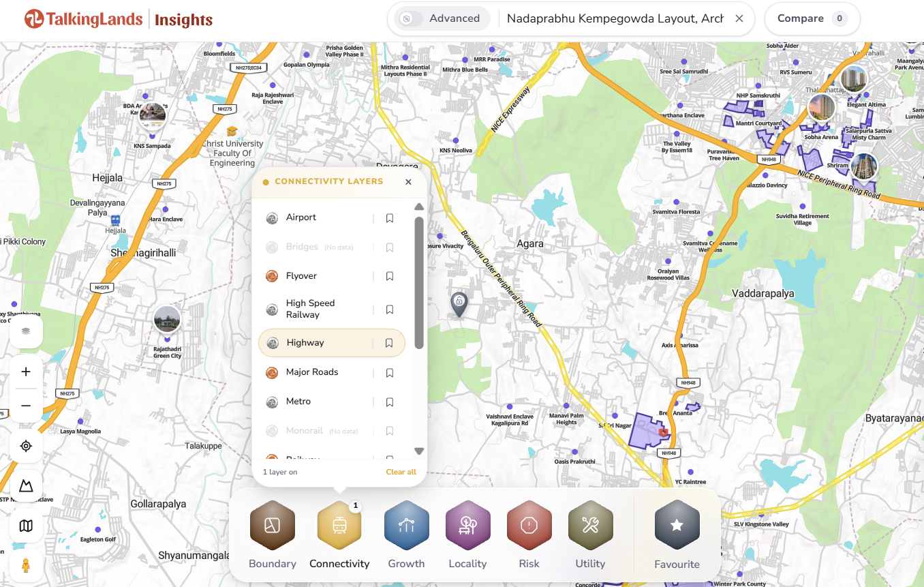Toggle terrain view mountain icon
Screen dimensions: 924x587
(26, 486)
